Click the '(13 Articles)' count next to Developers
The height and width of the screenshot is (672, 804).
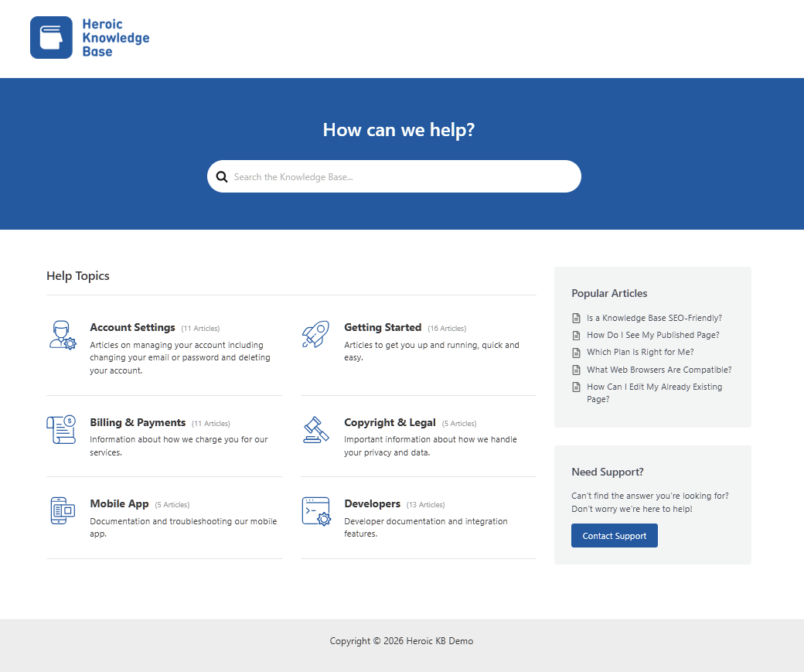click(426, 505)
